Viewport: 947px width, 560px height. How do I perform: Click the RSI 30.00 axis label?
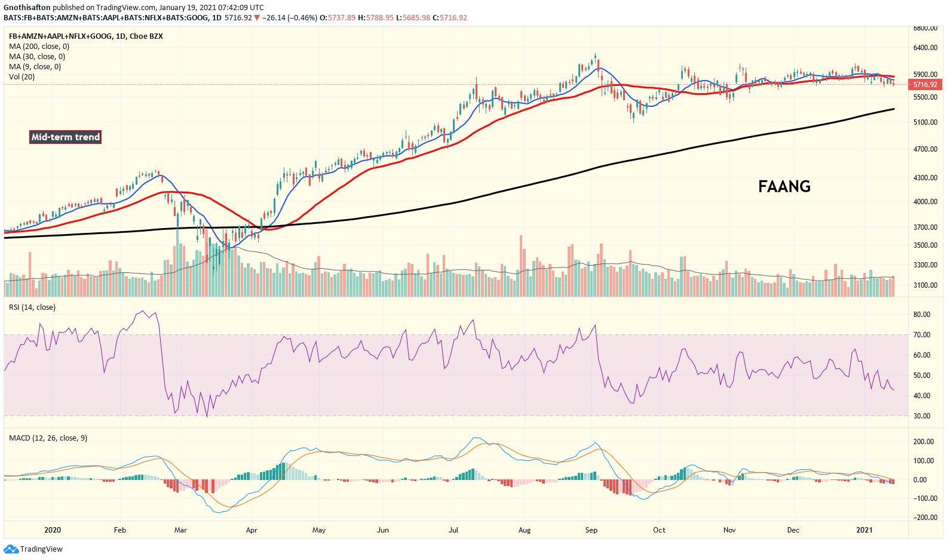[x=922, y=416]
